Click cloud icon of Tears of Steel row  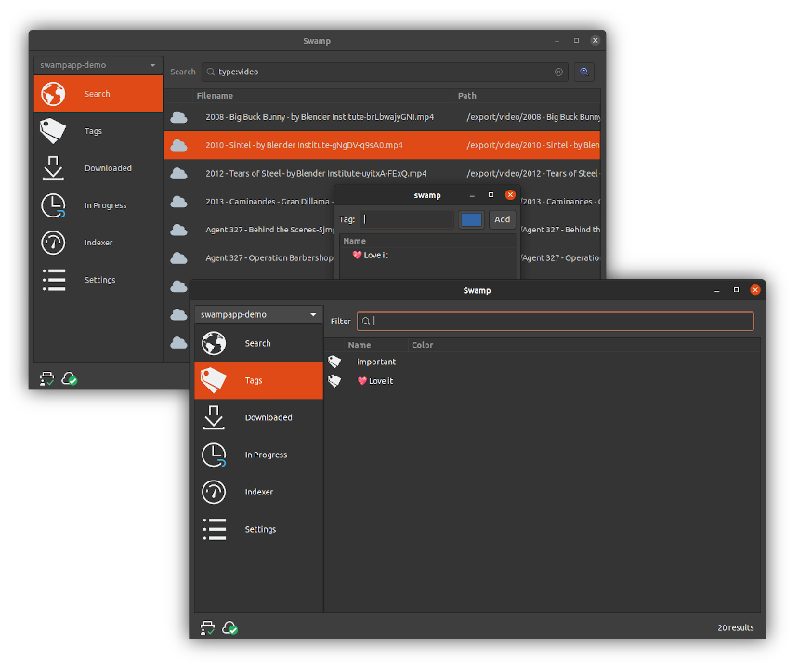tap(178, 174)
